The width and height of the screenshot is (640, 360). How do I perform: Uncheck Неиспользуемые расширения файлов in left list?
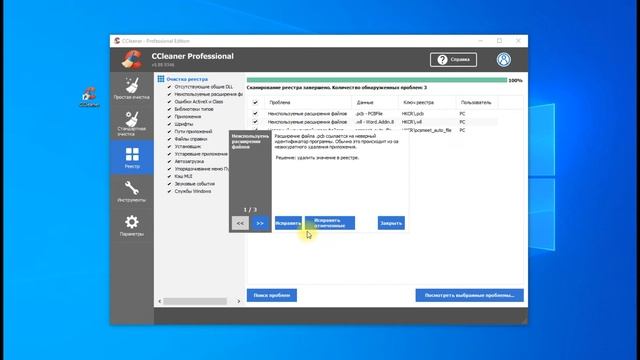[169, 94]
